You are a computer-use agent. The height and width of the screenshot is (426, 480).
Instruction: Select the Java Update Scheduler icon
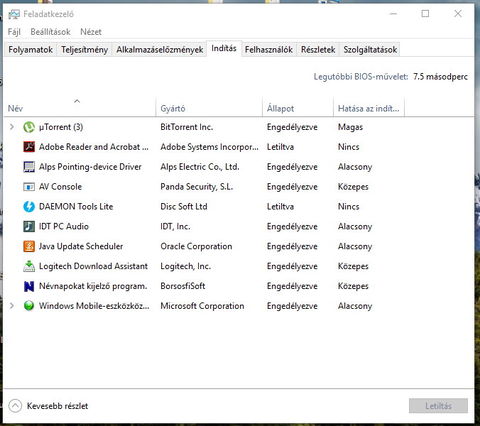[29, 246]
